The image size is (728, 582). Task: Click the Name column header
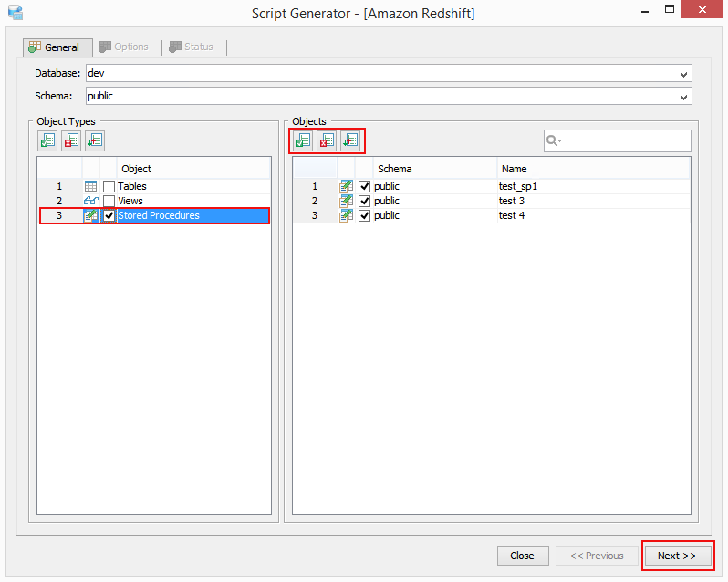[x=593, y=169]
